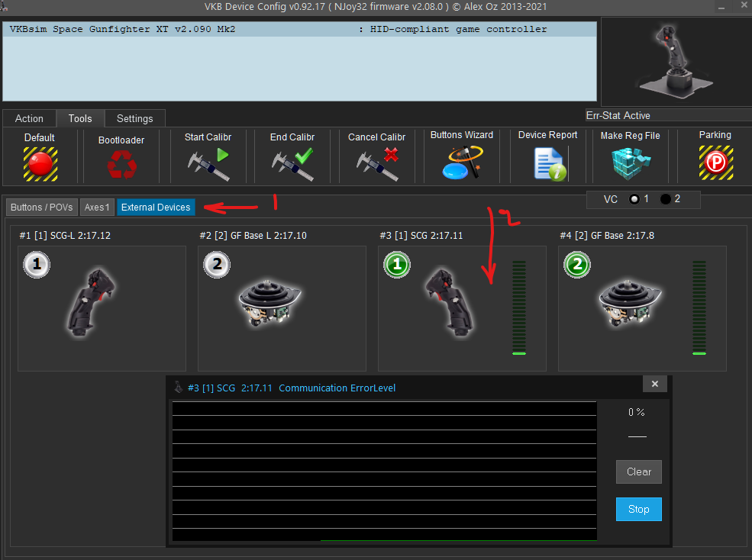Open the Axes1 tab

[x=97, y=208]
